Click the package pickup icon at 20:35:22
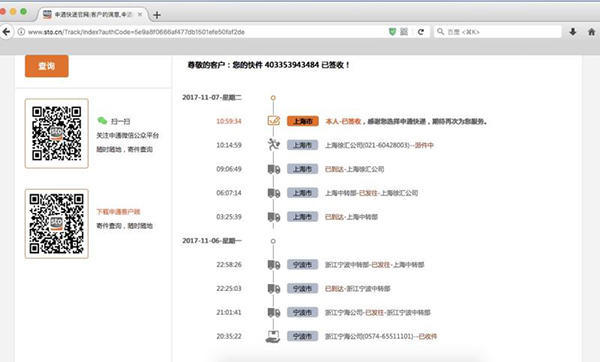This screenshot has height=362, width=600. pyautogui.click(x=273, y=336)
